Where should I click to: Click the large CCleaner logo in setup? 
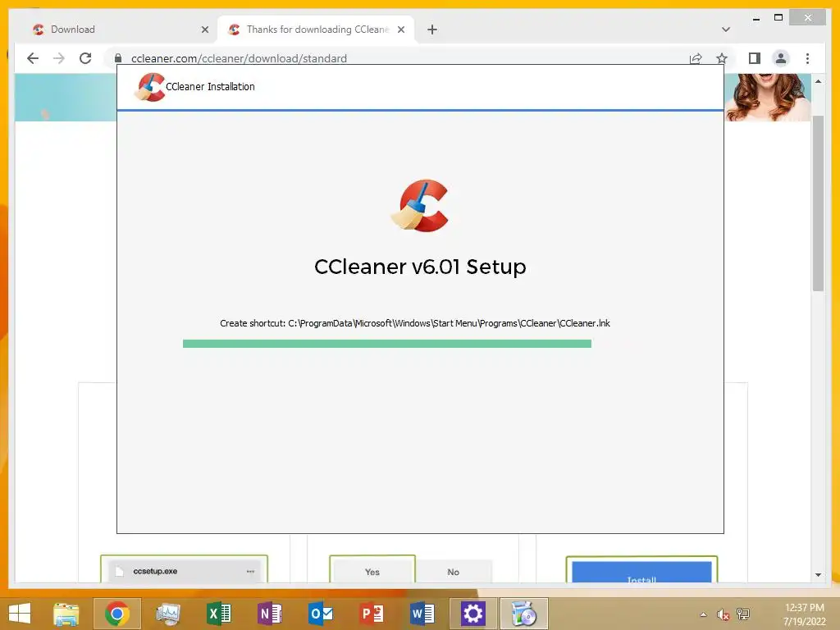click(x=420, y=206)
